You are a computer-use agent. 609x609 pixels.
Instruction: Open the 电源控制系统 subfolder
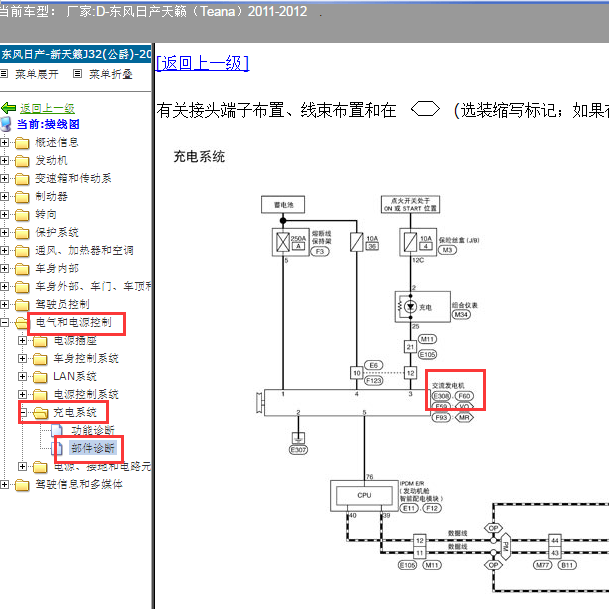point(86,394)
